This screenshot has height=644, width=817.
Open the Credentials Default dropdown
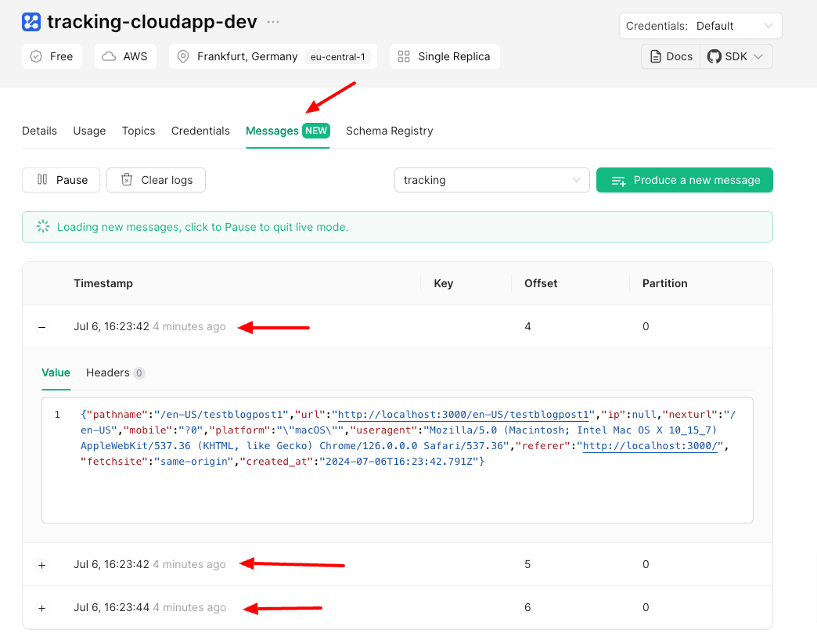pos(700,26)
